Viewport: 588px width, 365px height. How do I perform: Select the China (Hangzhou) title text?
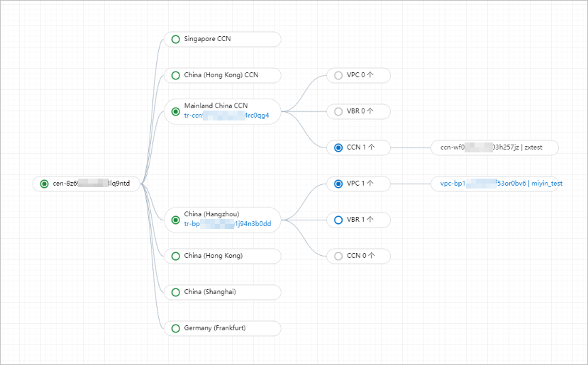click(x=211, y=214)
